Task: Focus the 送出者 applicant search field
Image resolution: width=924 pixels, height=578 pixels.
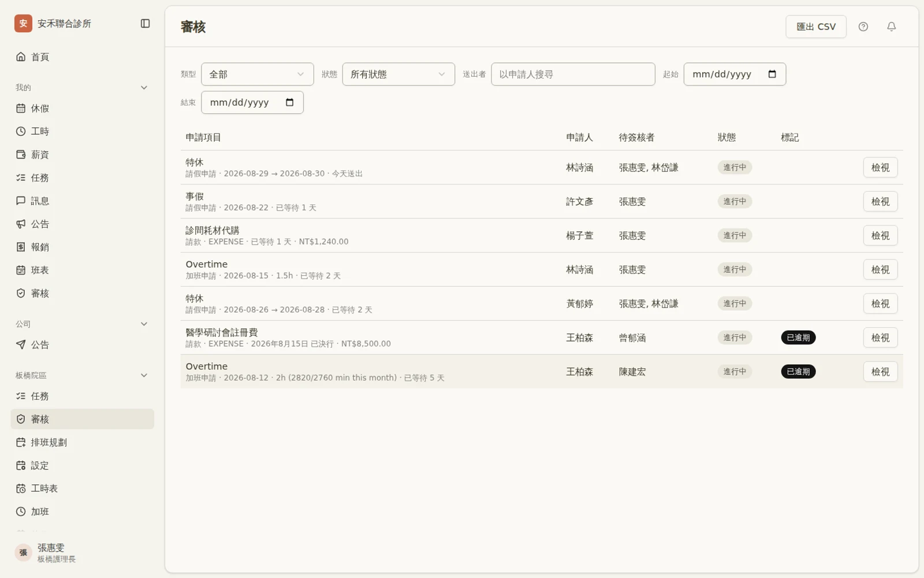Action: (573, 75)
